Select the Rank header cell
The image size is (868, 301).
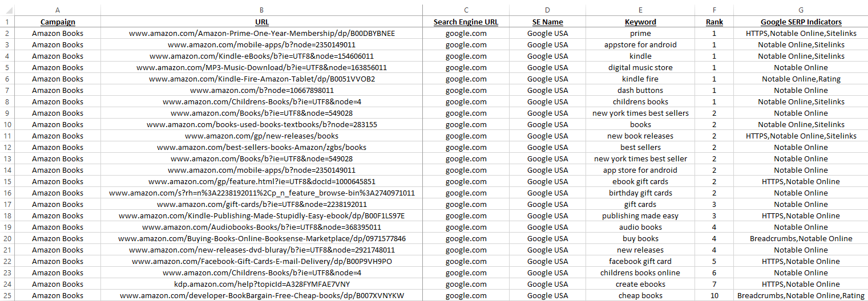tap(714, 22)
